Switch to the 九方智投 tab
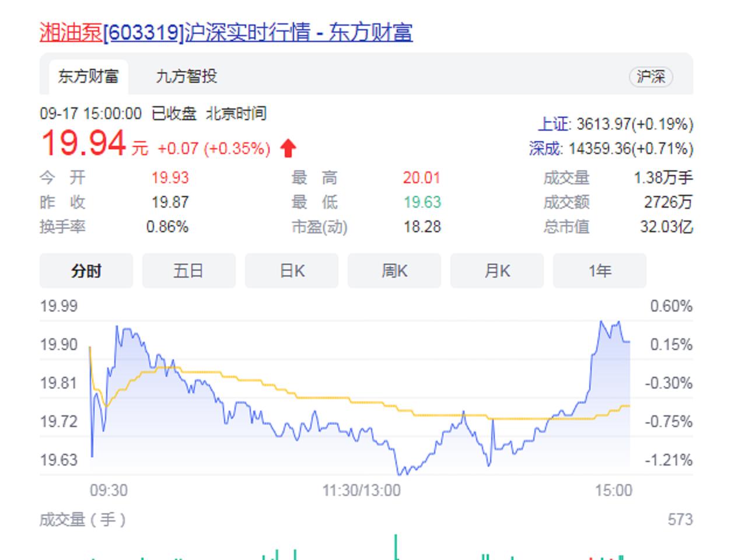Screen dimensions: 748x560 tap(186, 76)
